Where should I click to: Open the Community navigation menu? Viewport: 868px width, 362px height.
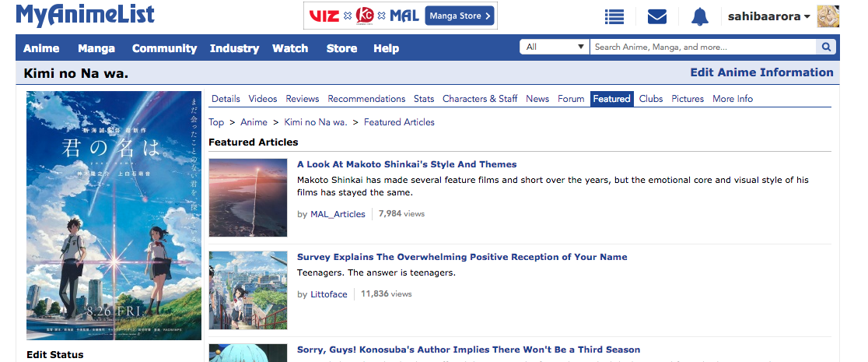[164, 48]
